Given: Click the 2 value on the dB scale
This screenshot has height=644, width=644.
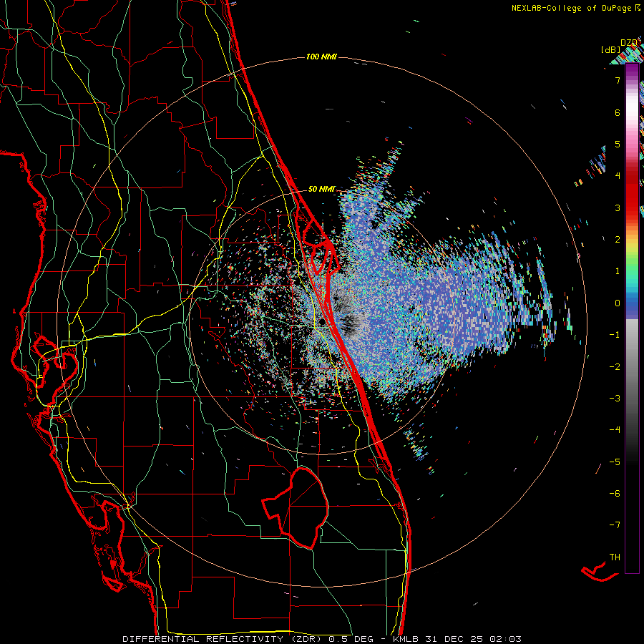Looking at the screenshot, I should click(618, 240).
